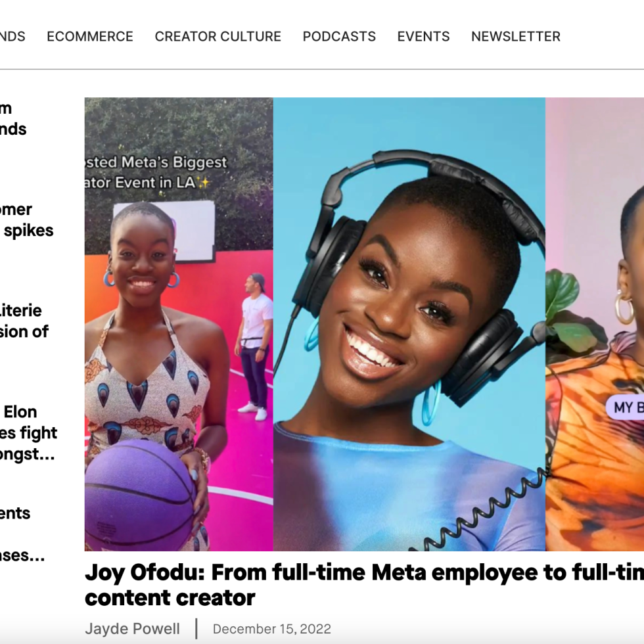Viewport: 644px width, 644px height.
Task: Open the top sidebar headline ending "nds"
Action: click(x=13, y=119)
